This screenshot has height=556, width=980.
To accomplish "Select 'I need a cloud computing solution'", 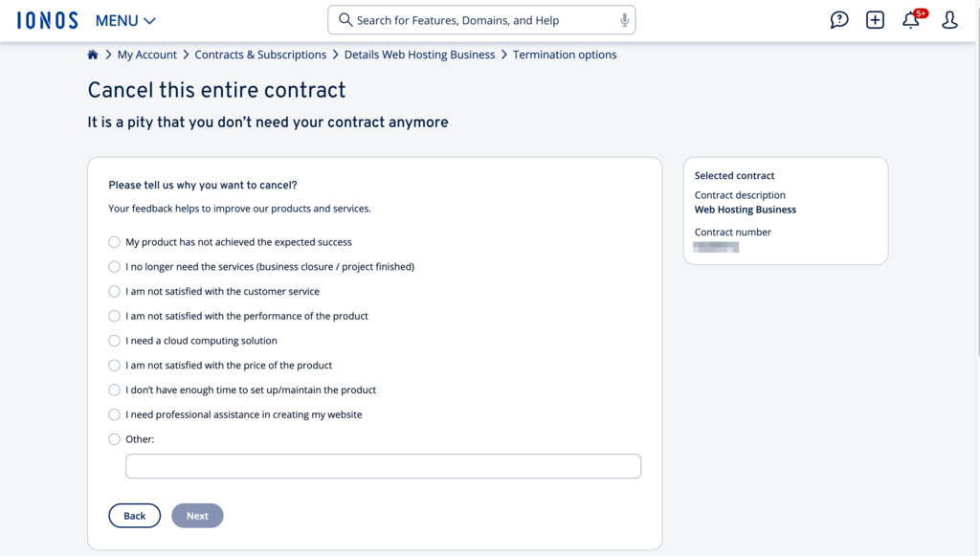I will coord(114,340).
